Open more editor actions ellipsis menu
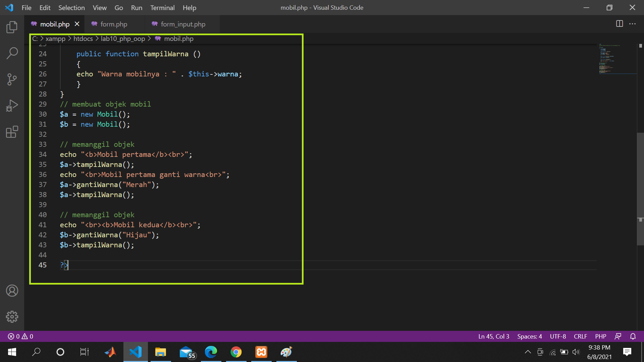This screenshot has width=644, height=362. (x=633, y=24)
